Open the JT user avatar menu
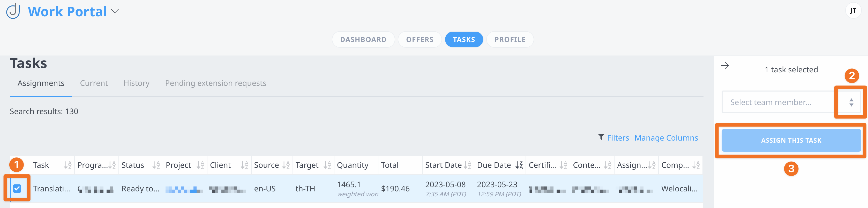 pos(852,11)
